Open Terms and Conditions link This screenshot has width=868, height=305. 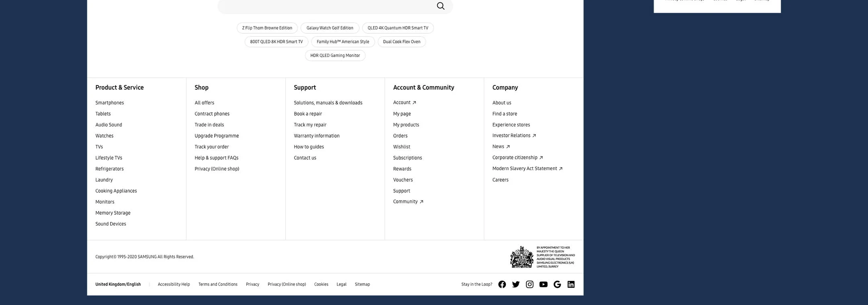coord(218,285)
